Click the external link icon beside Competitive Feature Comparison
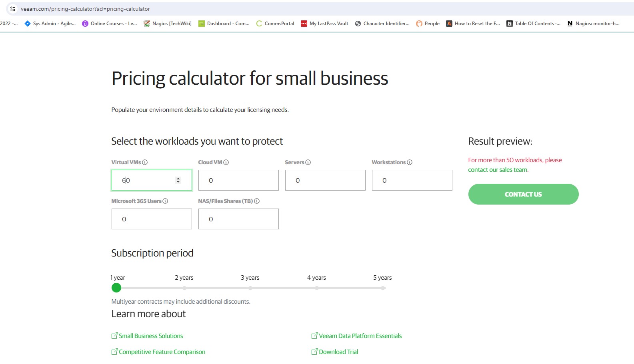This screenshot has height=364, width=634. coord(114,352)
